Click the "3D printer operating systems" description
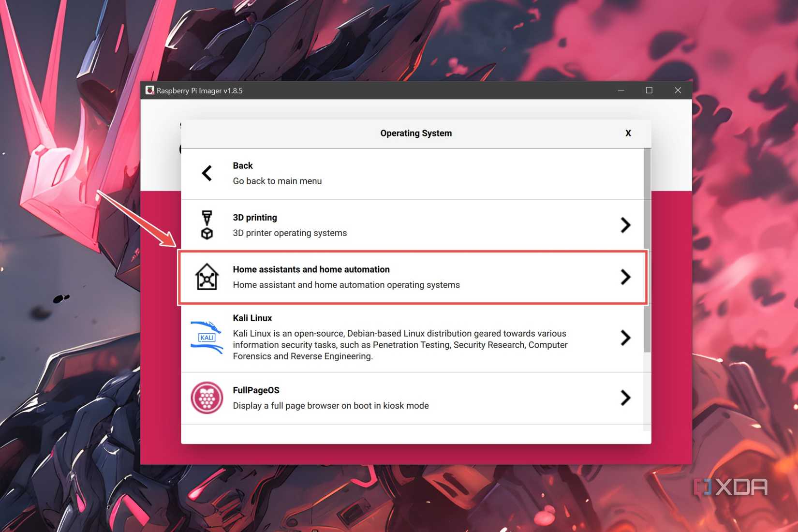Image resolution: width=798 pixels, height=532 pixels. pyautogui.click(x=290, y=233)
